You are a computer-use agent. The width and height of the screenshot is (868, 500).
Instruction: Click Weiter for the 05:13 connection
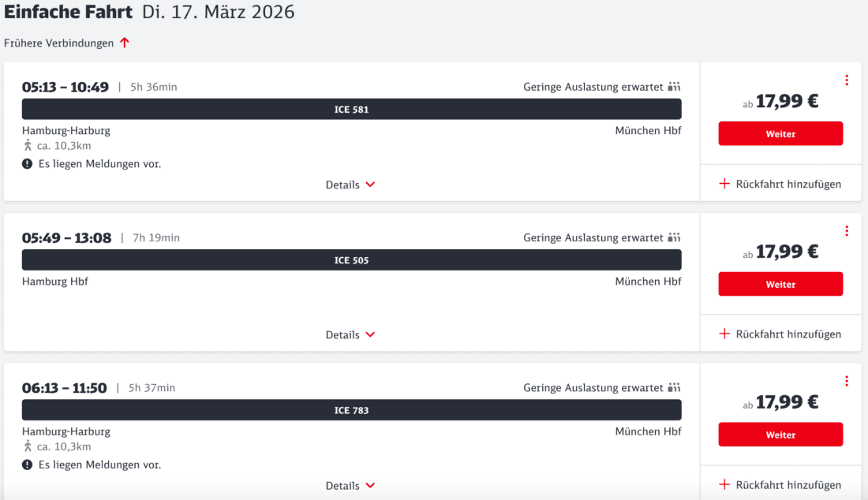tap(780, 134)
